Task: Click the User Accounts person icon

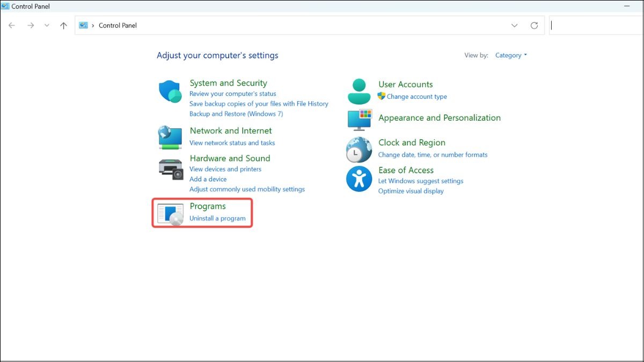Action: [x=359, y=91]
